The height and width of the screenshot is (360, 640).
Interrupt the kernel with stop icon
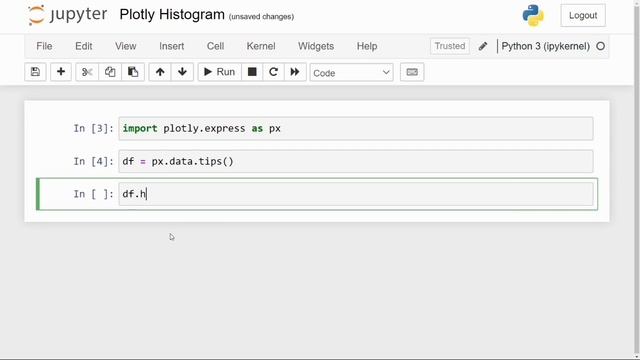coord(252,72)
